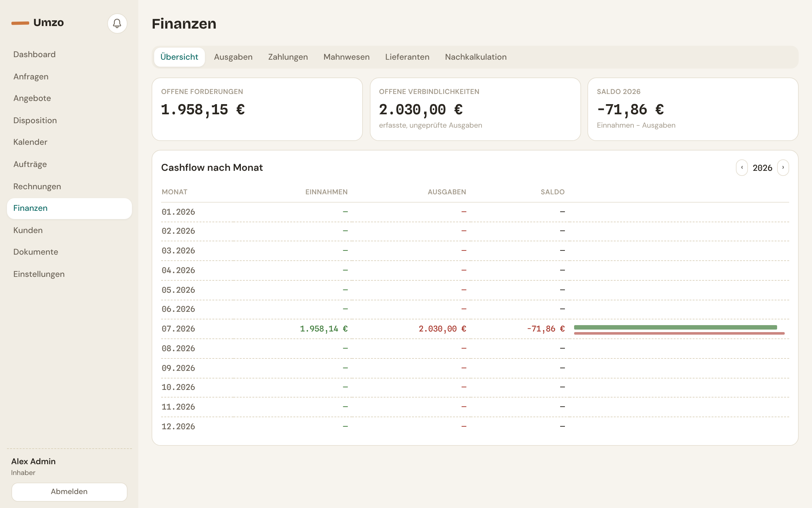Open Aufträge in the sidebar
This screenshot has width=812, height=508.
69,164
